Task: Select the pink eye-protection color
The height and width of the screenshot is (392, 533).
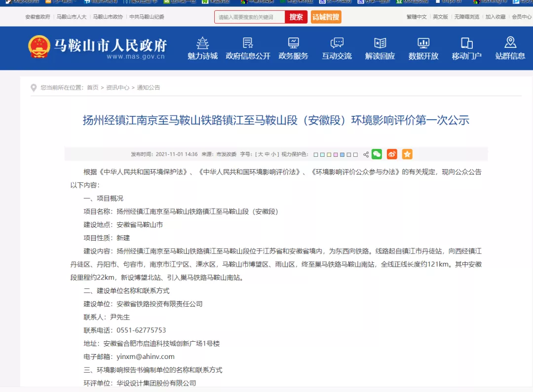Action: click(x=336, y=154)
